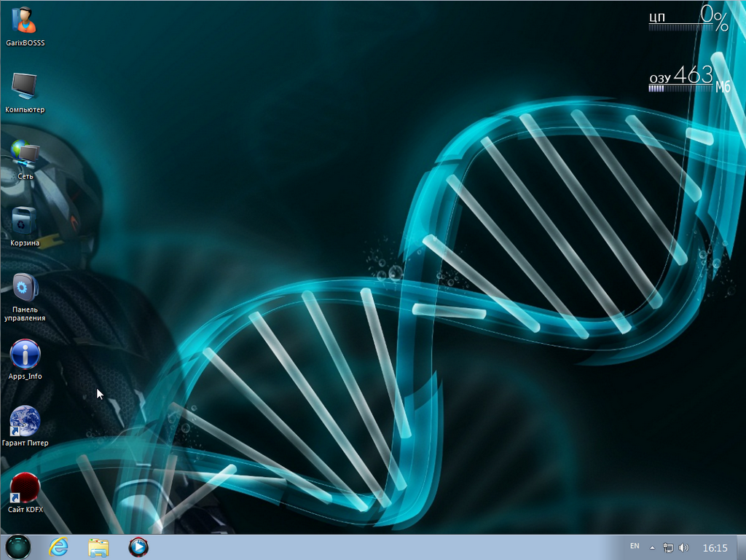
Task: Open Панель управления control panel icon
Action: click(25, 298)
